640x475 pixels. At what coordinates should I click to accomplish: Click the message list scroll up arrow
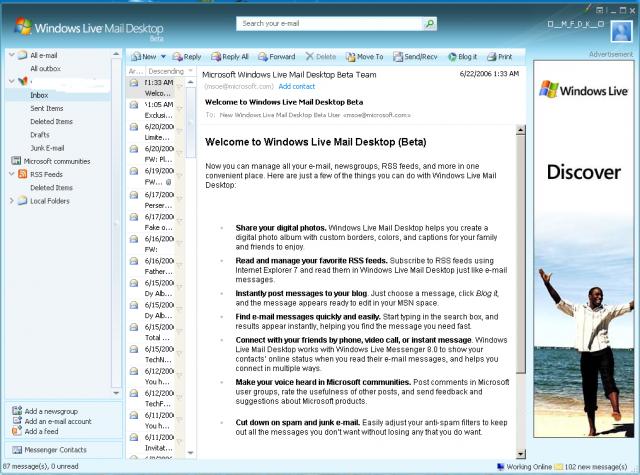191,82
